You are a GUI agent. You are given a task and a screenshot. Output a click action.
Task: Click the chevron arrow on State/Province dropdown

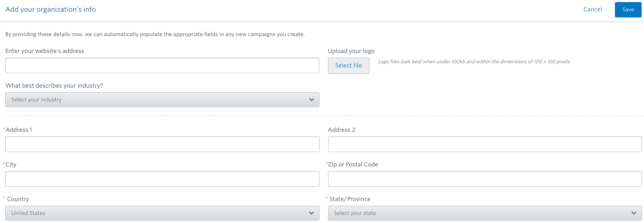click(634, 213)
